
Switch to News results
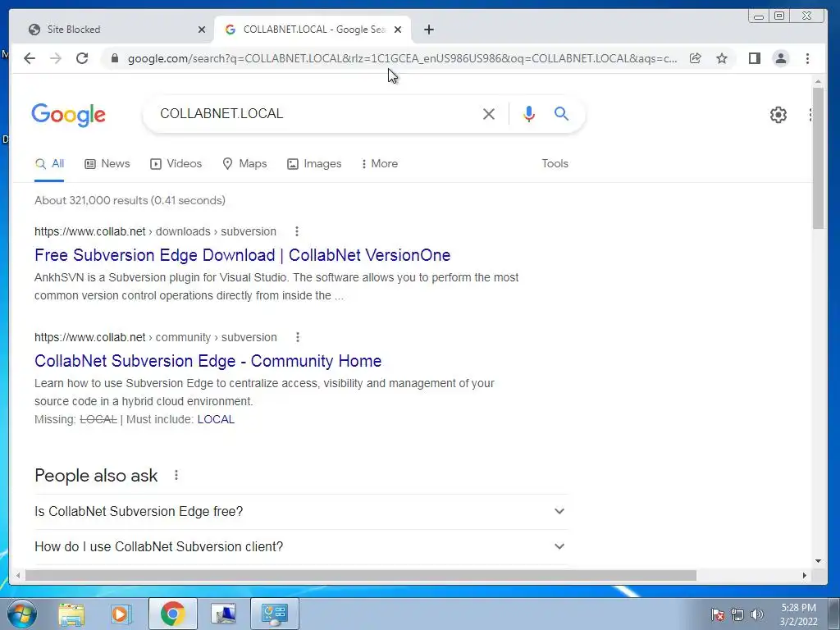pos(107,164)
